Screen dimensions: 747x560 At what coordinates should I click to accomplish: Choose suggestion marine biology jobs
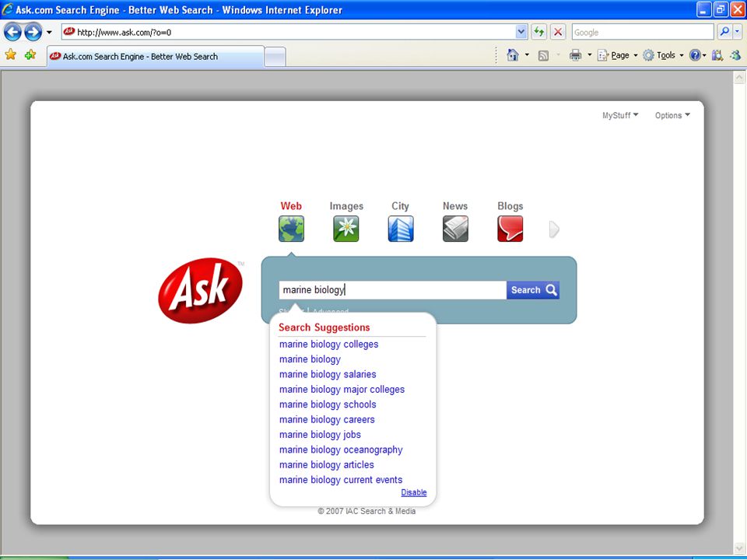coord(320,435)
